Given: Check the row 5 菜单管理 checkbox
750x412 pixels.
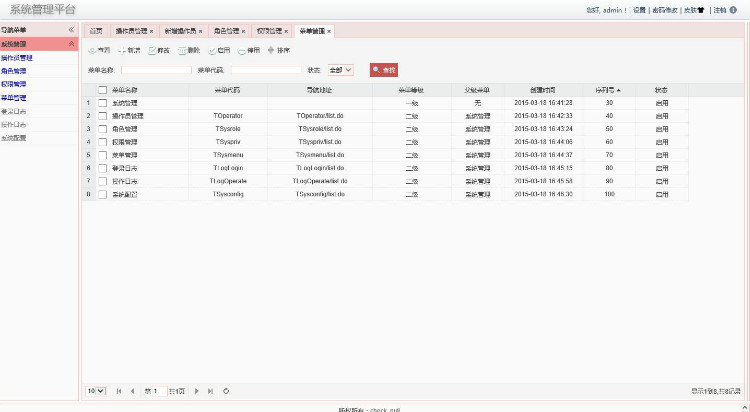Looking at the screenshot, I should coord(102,155).
